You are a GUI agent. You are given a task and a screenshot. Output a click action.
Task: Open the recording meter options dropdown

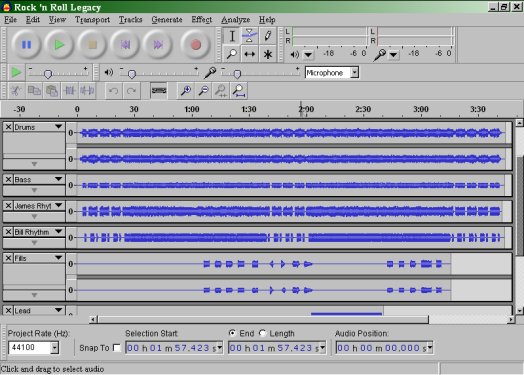(x=394, y=54)
